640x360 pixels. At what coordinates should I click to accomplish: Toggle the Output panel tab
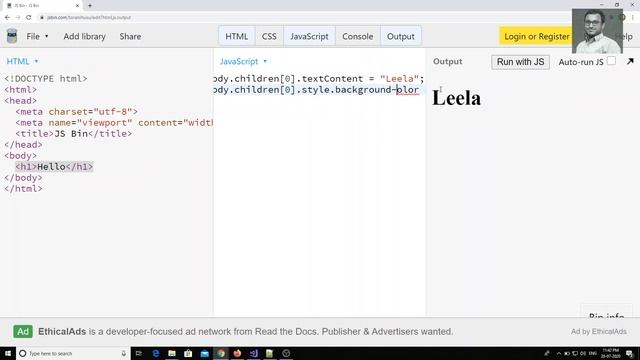[x=400, y=36]
